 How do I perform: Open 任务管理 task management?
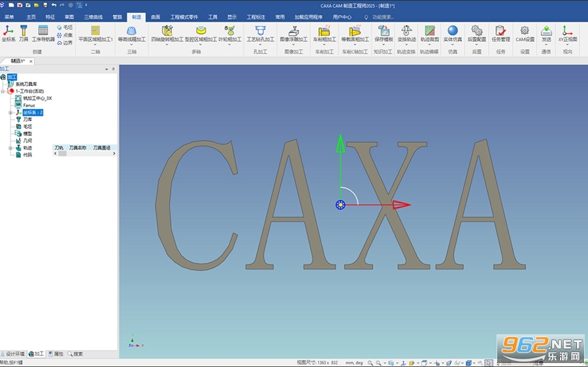click(x=500, y=33)
